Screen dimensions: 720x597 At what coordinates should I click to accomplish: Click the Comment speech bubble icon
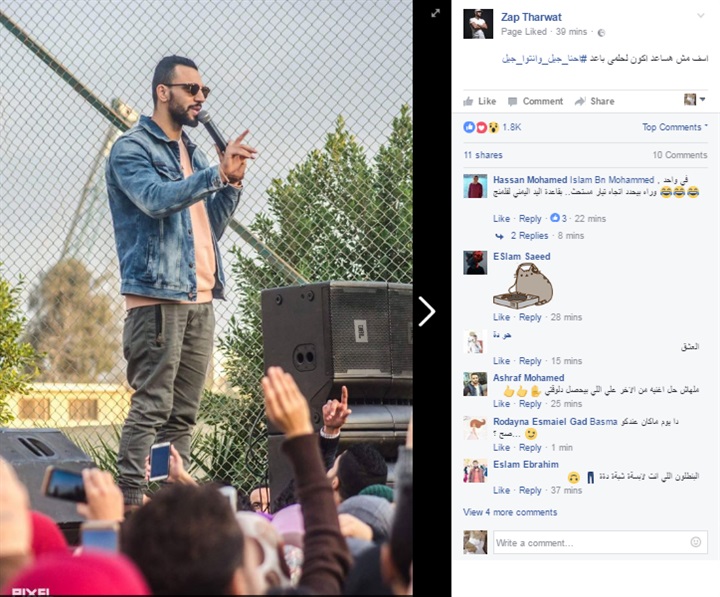[x=512, y=101]
